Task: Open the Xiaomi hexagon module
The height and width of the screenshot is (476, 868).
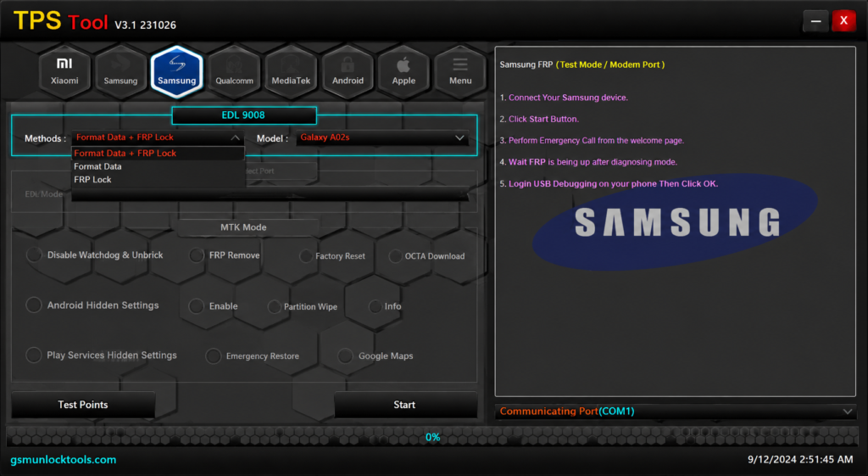Action: (64, 72)
